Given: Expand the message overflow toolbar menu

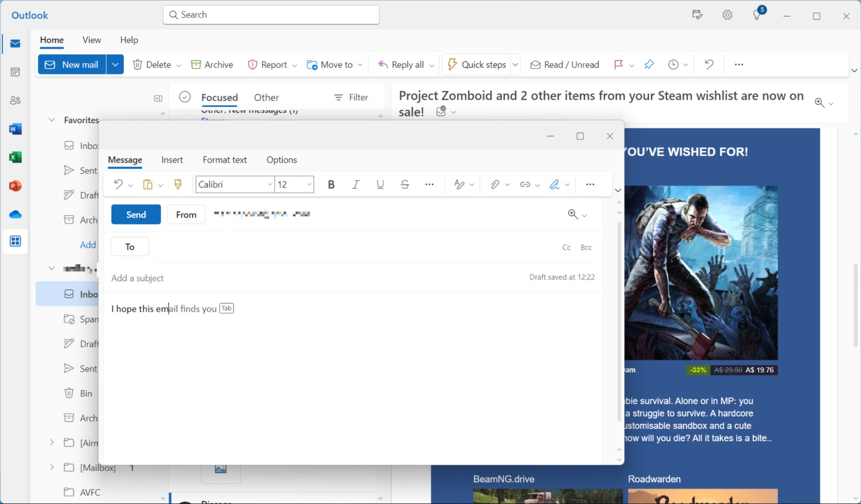Looking at the screenshot, I should pos(590,185).
